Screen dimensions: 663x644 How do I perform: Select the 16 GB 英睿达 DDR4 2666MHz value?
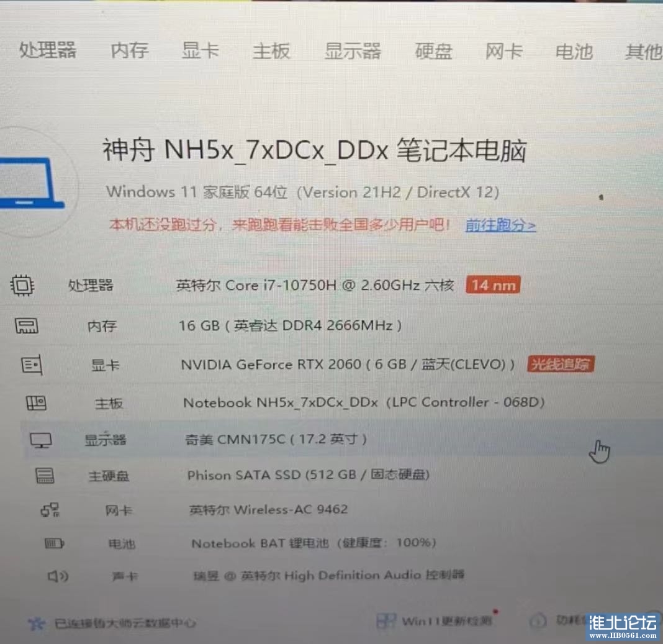click(x=290, y=325)
